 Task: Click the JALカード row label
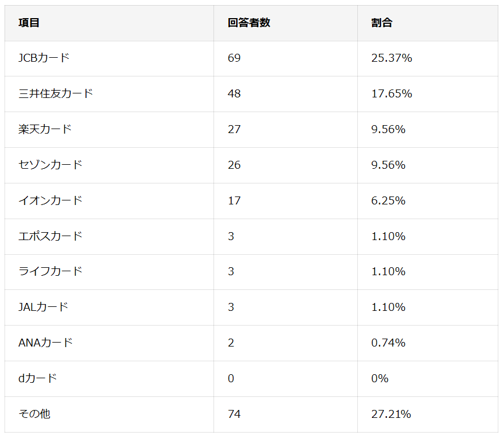44,307
